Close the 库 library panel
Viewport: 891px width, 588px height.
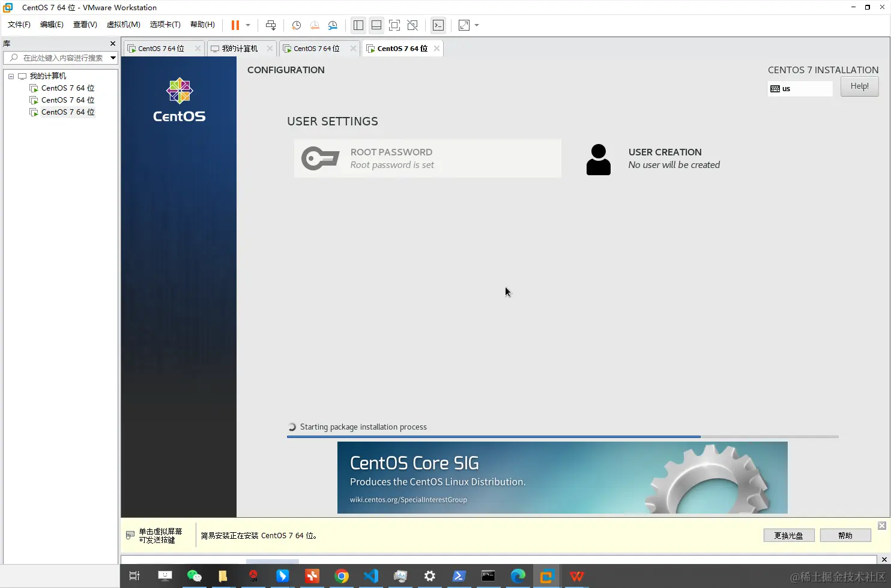113,44
